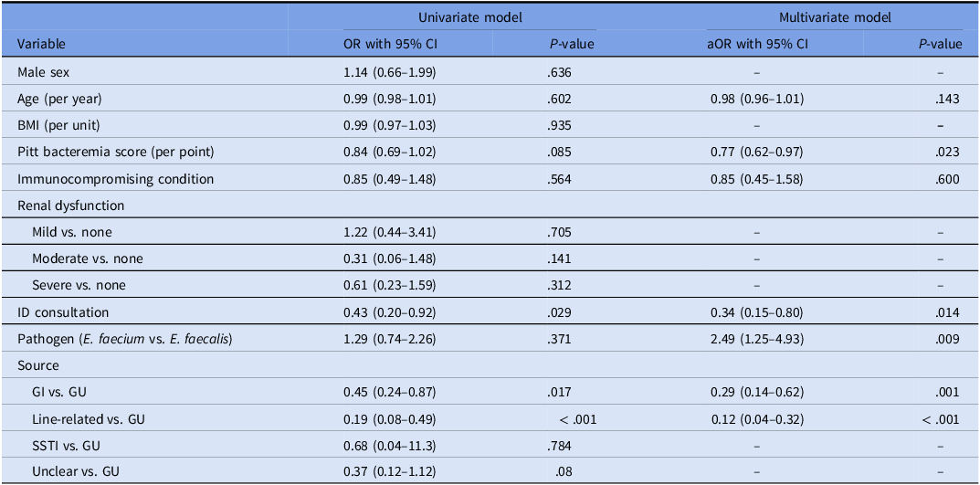Click the value 0.37 (0.12–1.12)
This screenshot has height=485, width=980.
[389, 472]
